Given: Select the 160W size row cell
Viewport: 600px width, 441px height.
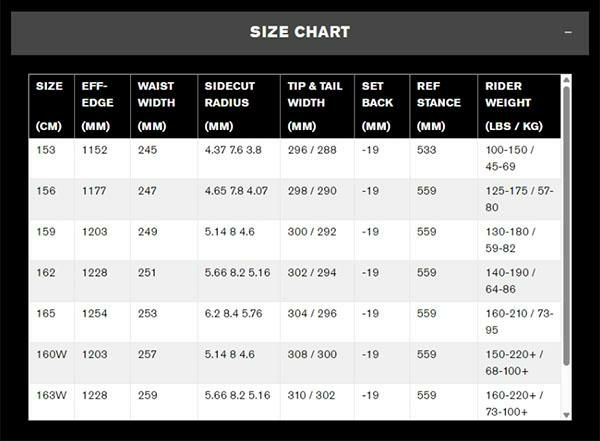Looking at the screenshot, I should pos(52,354).
